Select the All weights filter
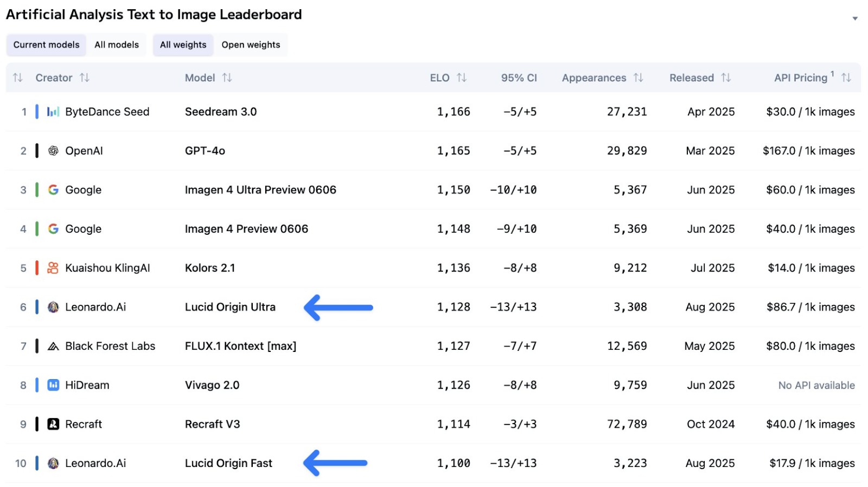This screenshot has height=487, width=868. [x=183, y=45]
